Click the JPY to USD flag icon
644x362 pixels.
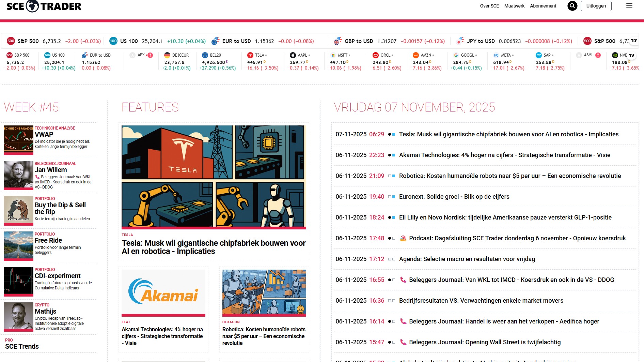(x=460, y=41)
